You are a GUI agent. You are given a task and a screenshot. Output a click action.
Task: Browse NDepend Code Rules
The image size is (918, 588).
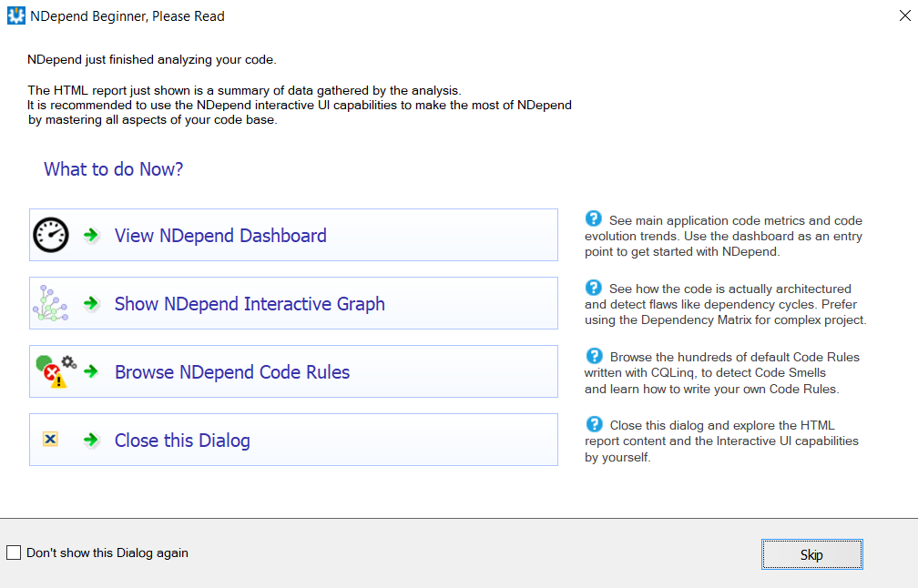coord(231,371)
